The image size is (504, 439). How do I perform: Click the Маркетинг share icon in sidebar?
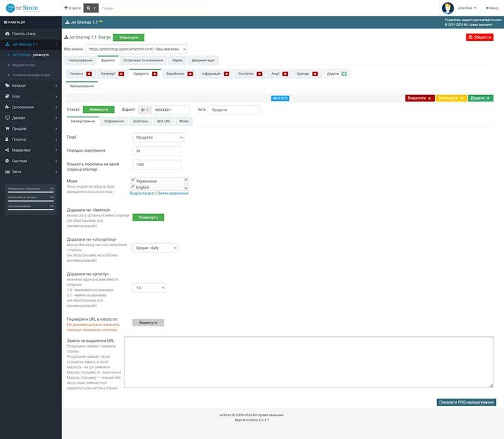[x=7, y=150]
